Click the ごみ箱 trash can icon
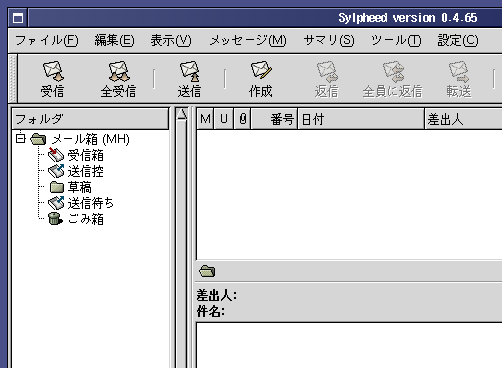Image resolution: width=502 pixels, height=368 pixels. [55, 219]
